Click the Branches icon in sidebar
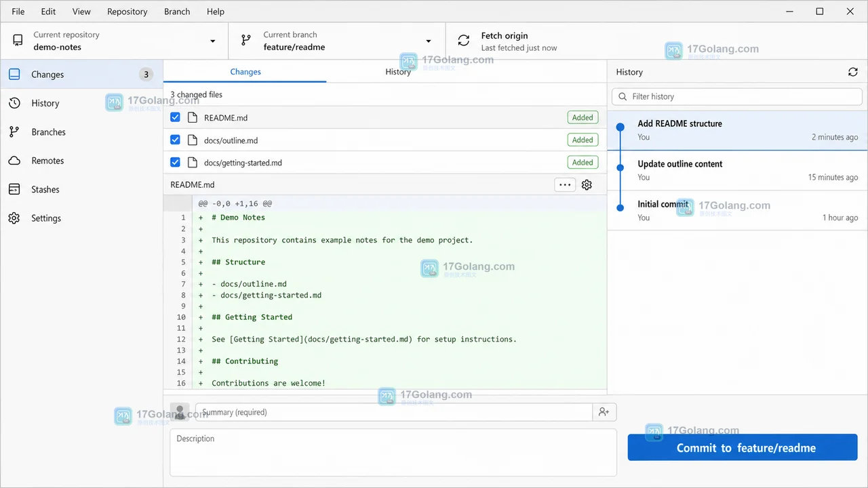Image resolution: width=868 pixels, height=488 pixels. (14, 132)
